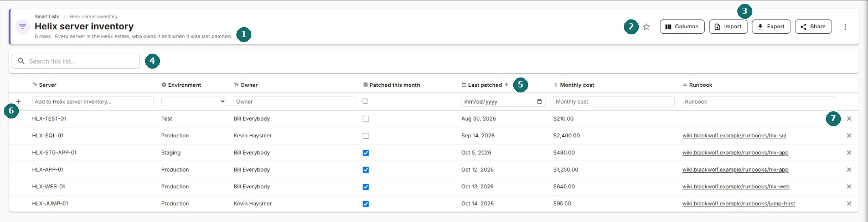Viewport: 868px width, 222px height.
Task: Focus the Search this list field
Action: pyautogui.click(x=76, y=61)
